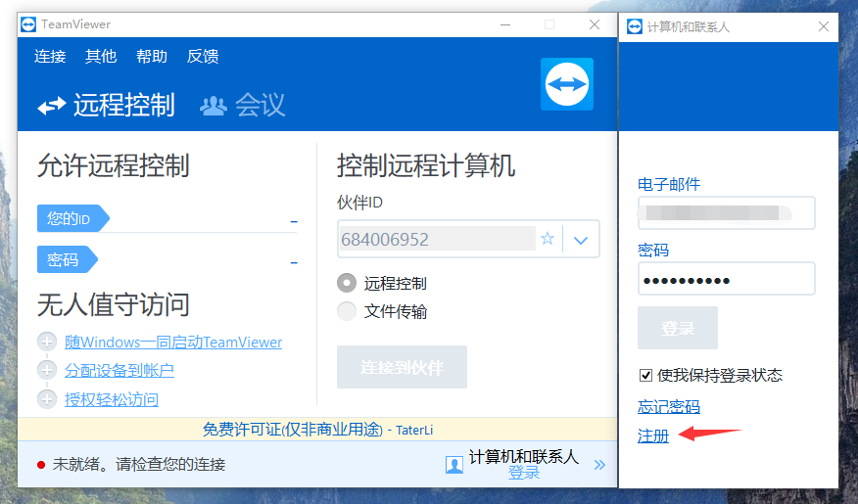Select the 文件传输 radio button
Viewport: 858px width, 504px height.
coord(347,311)
